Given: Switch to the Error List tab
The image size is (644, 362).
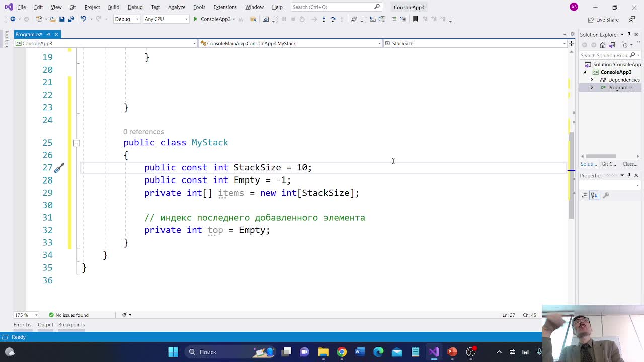Looking at the screenshot, I should 23,325.
